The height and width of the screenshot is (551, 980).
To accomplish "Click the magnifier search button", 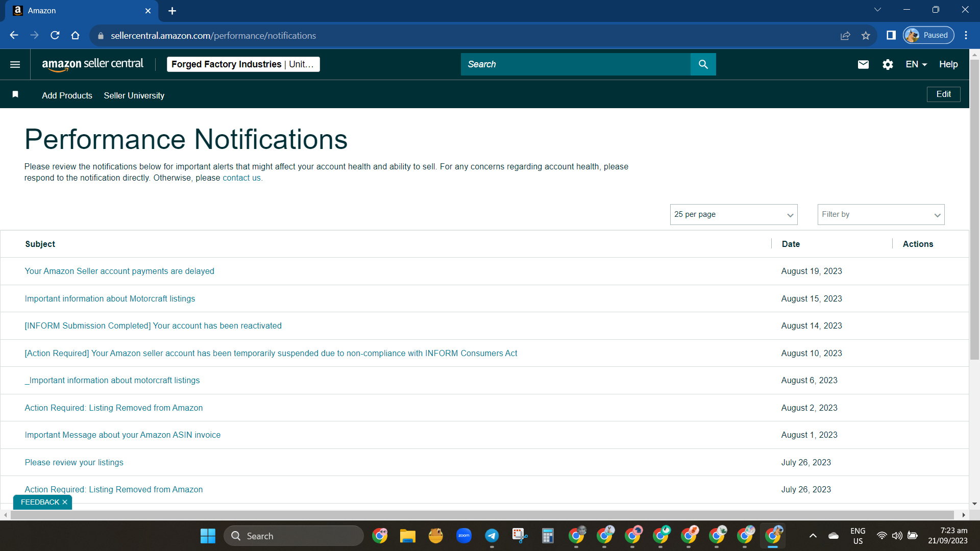I will 703,64.
